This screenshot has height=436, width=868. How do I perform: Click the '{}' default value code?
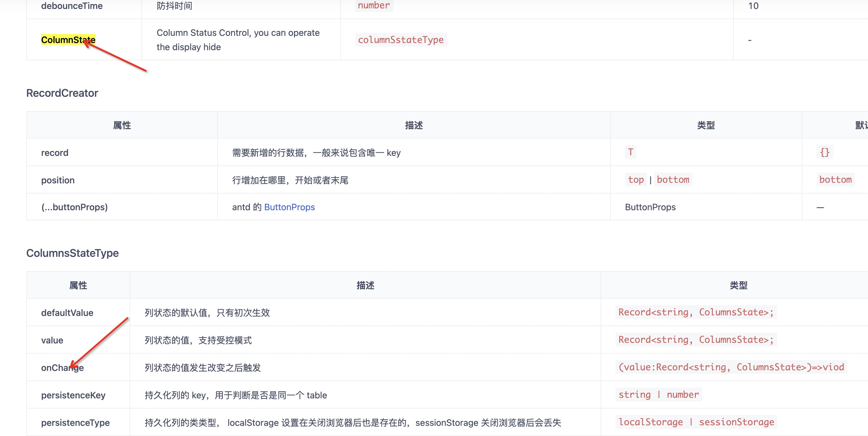point(824,152)
